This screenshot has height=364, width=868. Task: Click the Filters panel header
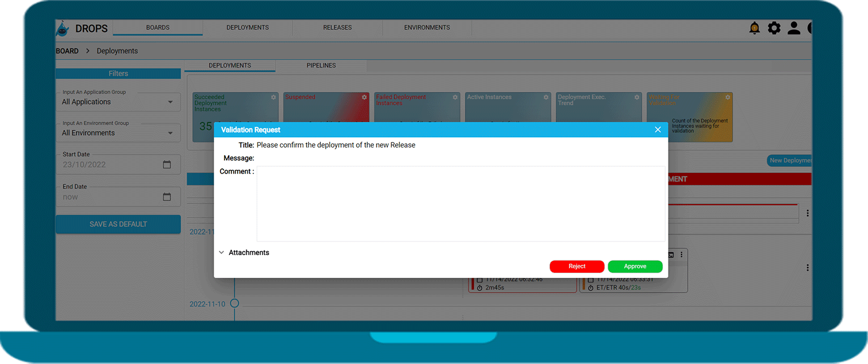[118, 74]
